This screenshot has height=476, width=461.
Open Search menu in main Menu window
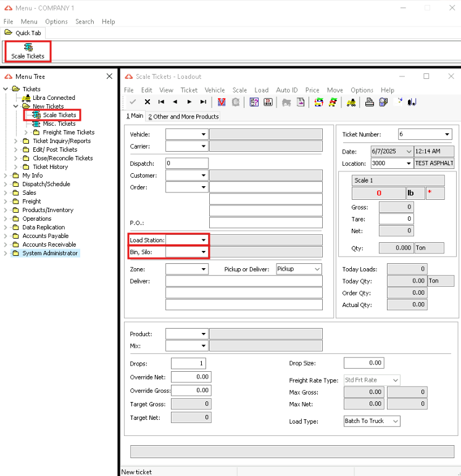(x=85, y=22)
